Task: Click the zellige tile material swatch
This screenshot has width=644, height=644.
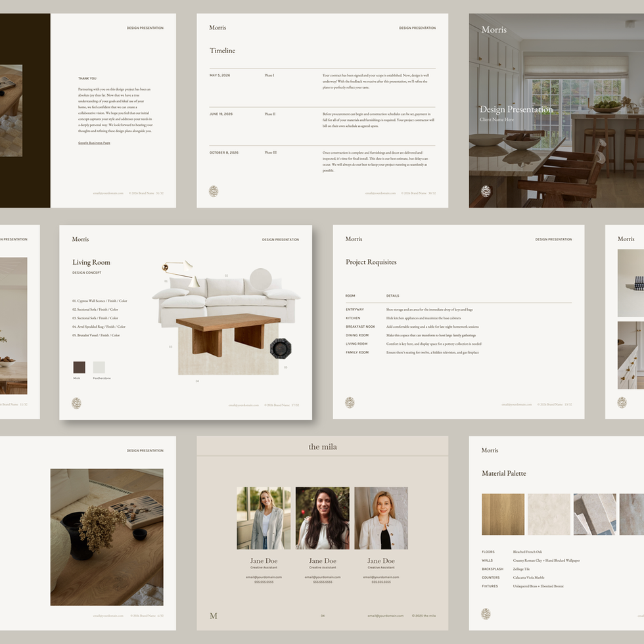Action: point(595,514)
